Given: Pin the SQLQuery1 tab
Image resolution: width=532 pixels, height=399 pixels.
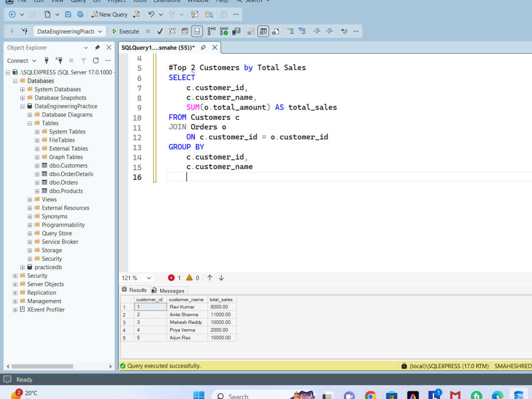Looking at the screenshot, I should [x=203, y=47].
